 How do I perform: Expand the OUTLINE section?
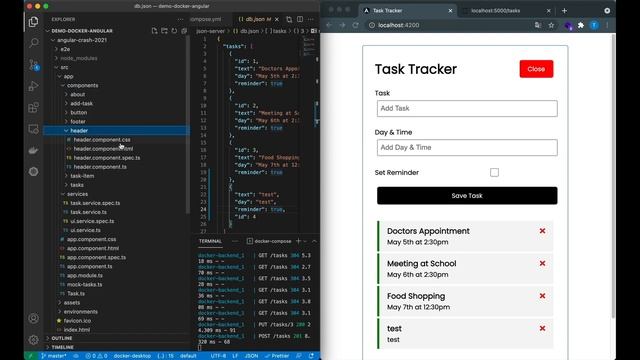click(116, 338)
